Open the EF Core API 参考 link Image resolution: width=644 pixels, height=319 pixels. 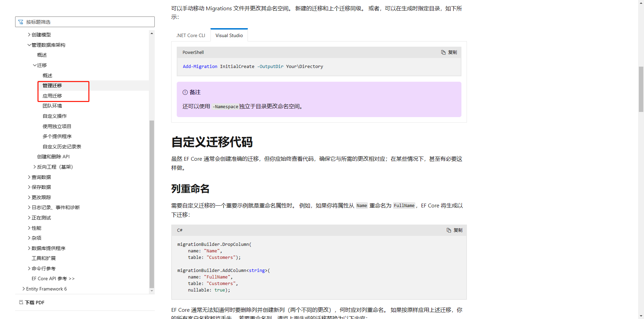pos(53,278)
